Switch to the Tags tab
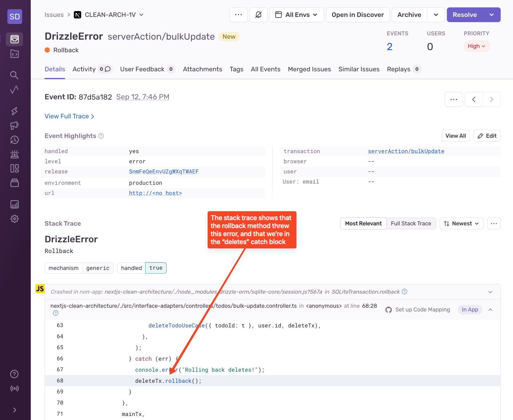513x420 pixels. pos(237,69)
